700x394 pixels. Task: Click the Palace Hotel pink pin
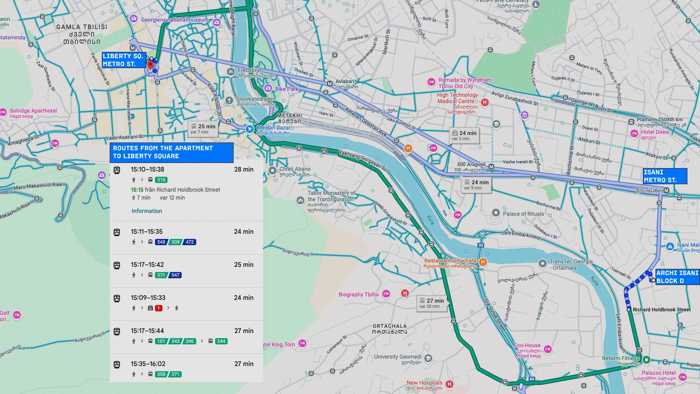[683, 377]
